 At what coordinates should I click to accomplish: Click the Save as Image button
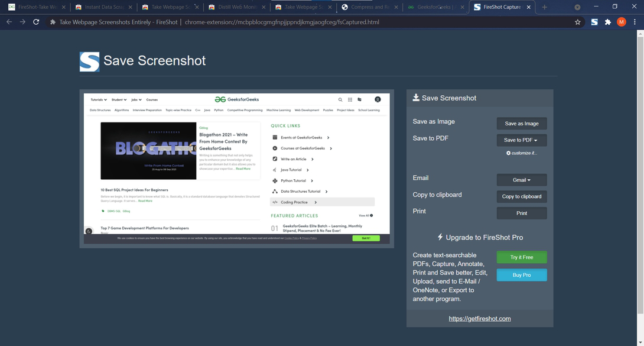(x=522, y=123)
